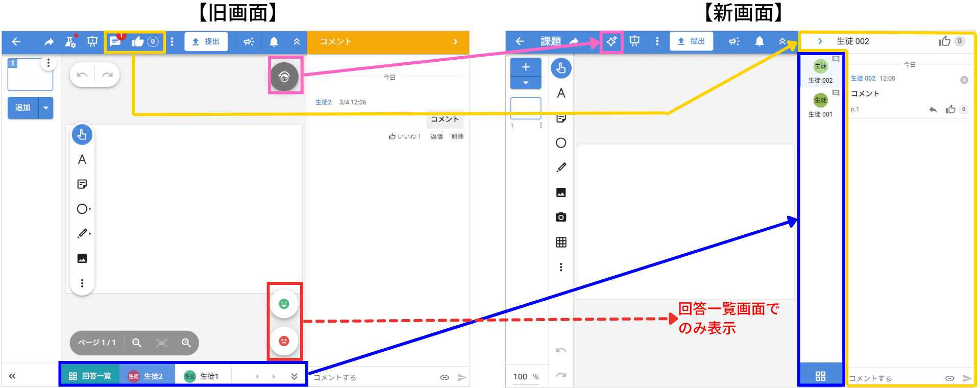
Task: Select the 生徒 001 avatar in the student list
Action: tap(820, 101)
